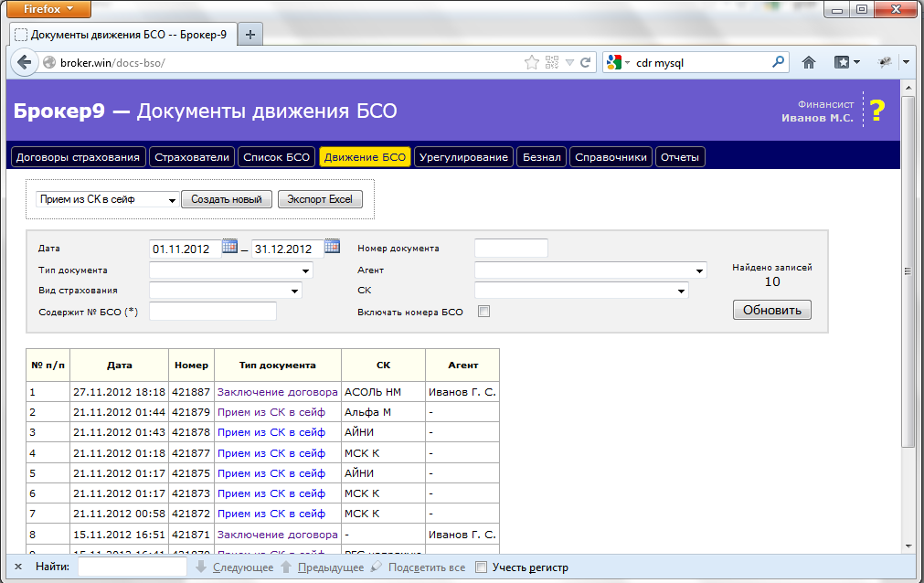
Task: Click the 'Номер документа' input field
Action: (x=511, y=249)
